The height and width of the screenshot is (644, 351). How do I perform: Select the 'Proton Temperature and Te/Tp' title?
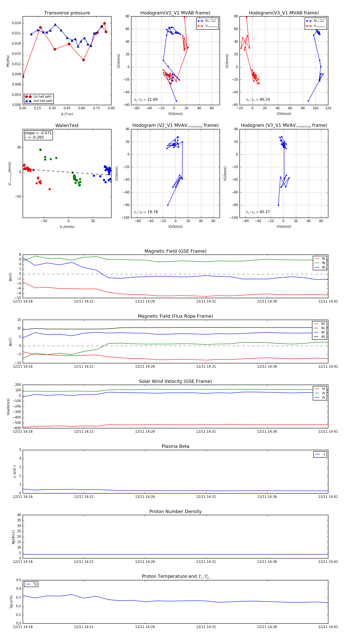pyautogui.click(x=175, y=576)
